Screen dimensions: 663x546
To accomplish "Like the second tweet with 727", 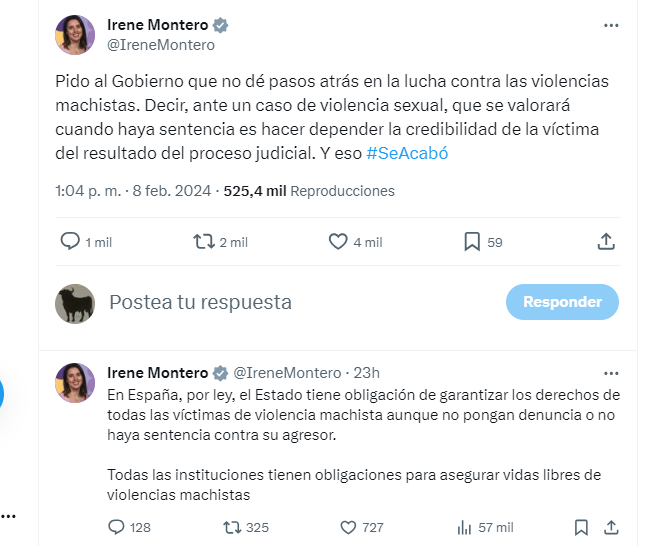I will point(349,527).
